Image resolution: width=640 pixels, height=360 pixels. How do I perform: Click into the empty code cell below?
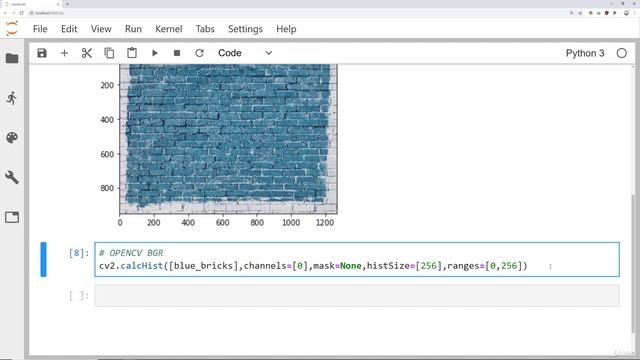coord(357,296)
